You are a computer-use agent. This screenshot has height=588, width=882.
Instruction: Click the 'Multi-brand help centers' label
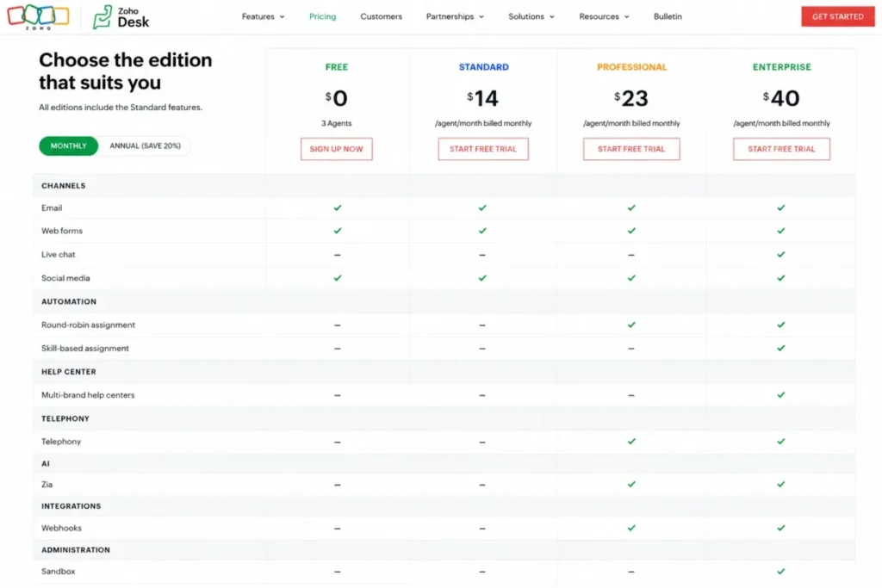88,395
